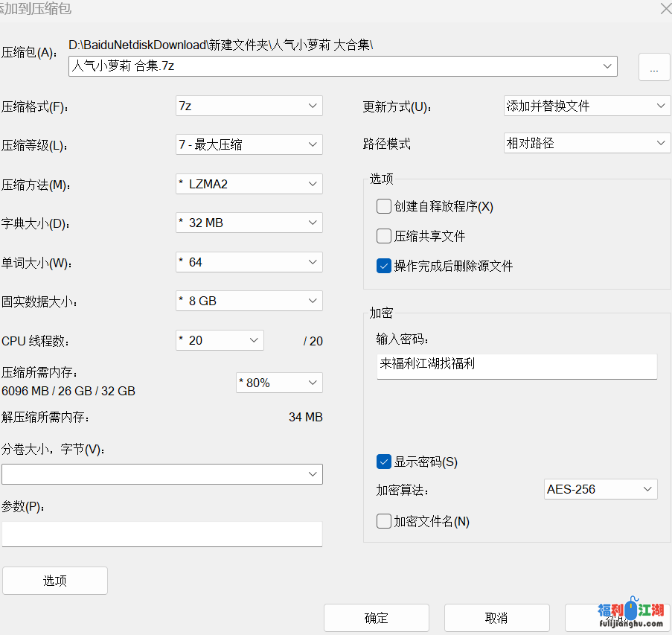Close the add-to-archive dialog window

pyautogui.click(x=665, y=9)
